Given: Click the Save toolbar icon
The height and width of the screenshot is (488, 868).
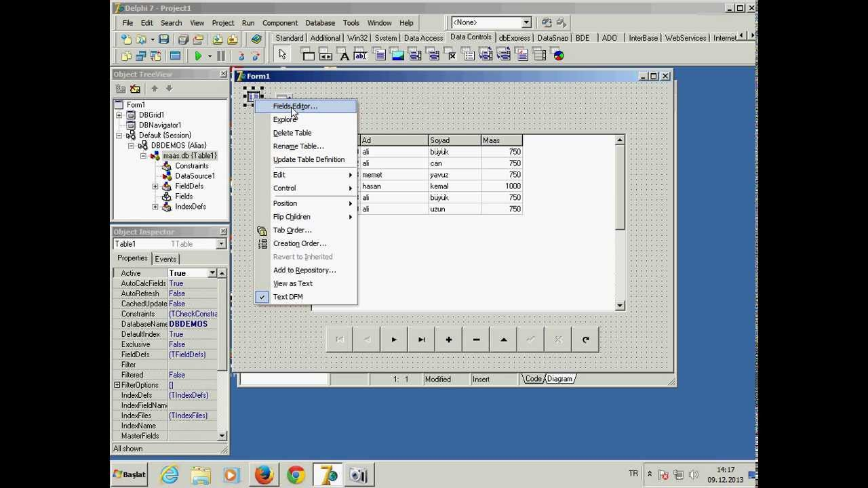Looking at the screenshot, I should pos(163,39).
